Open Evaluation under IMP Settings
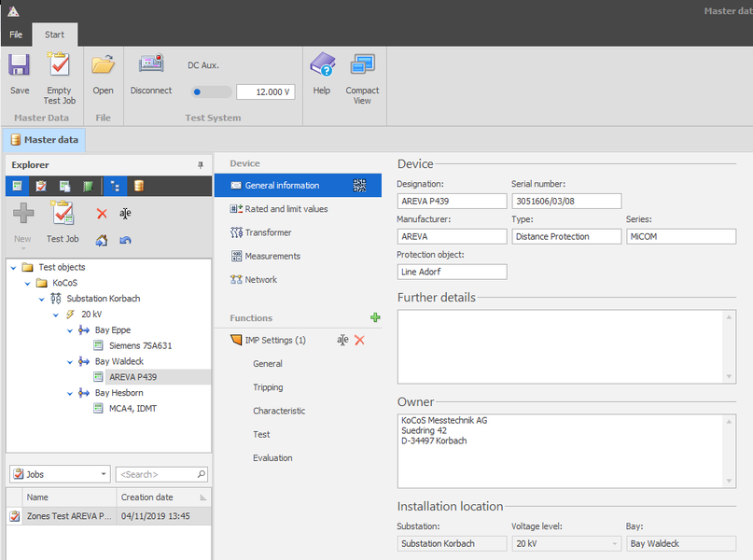This screenshot has height=560, width=753. coord(272,457)
